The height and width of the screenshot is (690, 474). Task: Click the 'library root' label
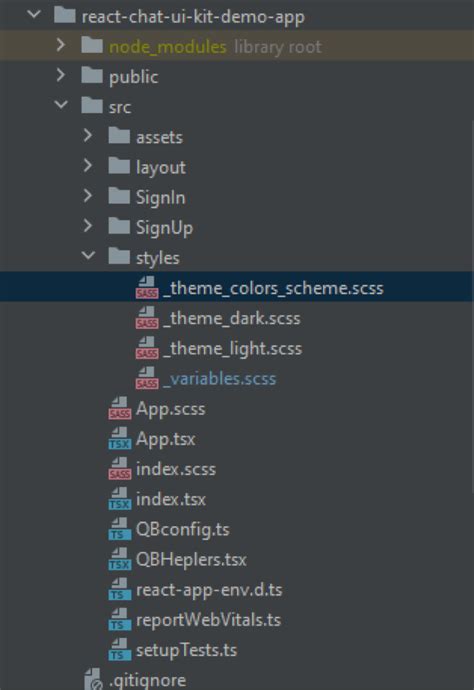[278, 47]
